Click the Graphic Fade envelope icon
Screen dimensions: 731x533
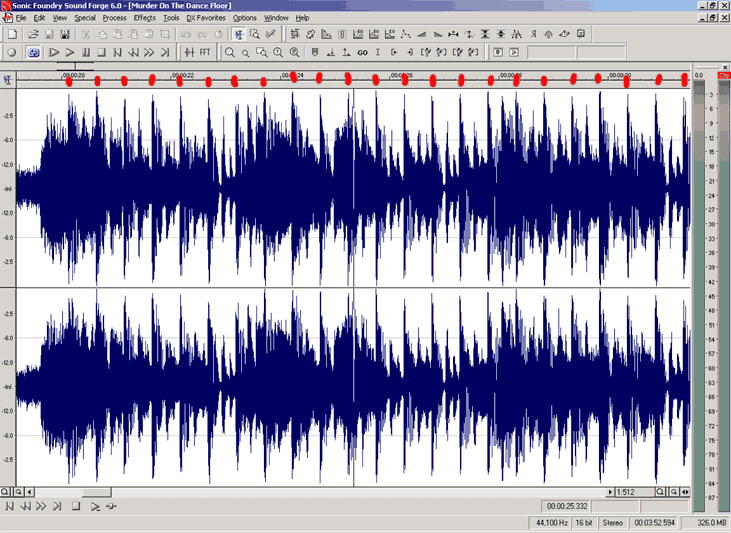tap(406, 34)
